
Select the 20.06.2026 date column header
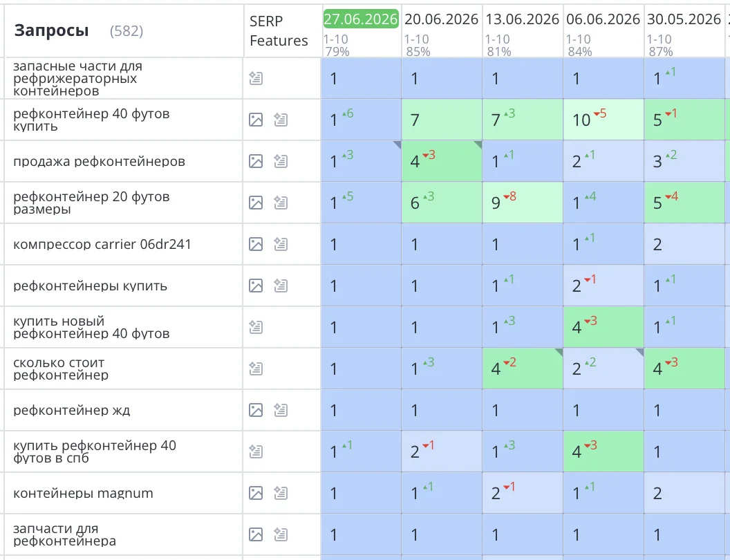tap(441, 19)
